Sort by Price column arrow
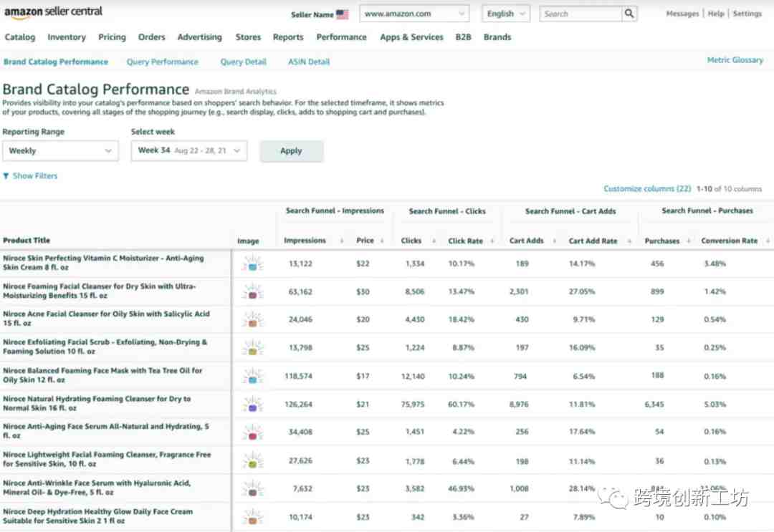The height and width of the screenshot is (532, 774). [382, 241]
